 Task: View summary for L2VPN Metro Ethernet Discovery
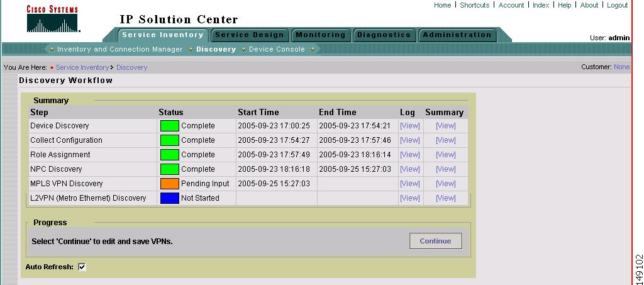pyautogui.click(x=446, y=198)
